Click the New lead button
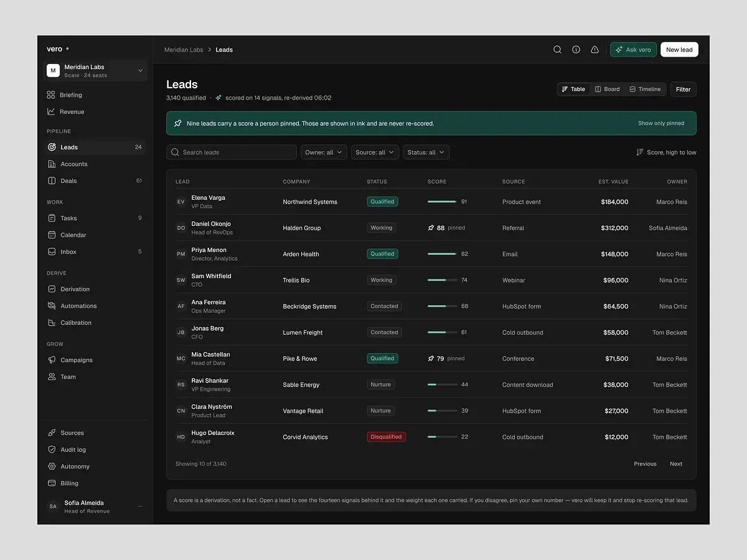 [x=679, y=50]
